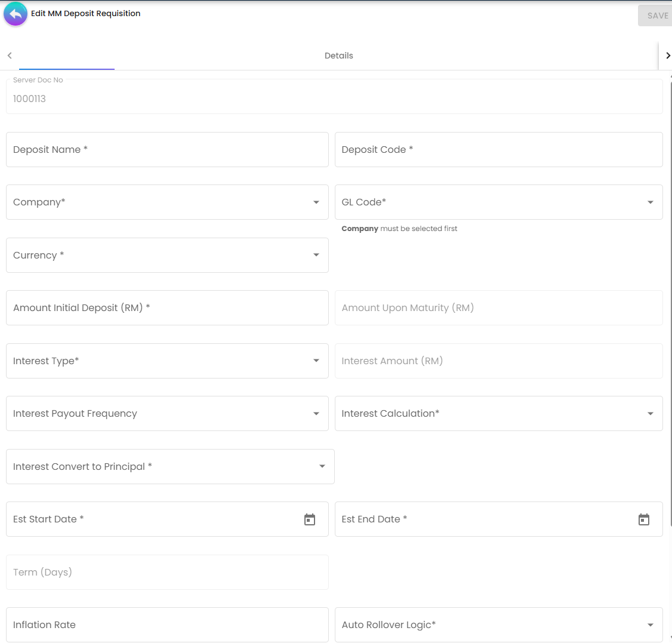Click the Term (Days) field
The width and height of the screenshot is (672, 643).
coord(167,573)
